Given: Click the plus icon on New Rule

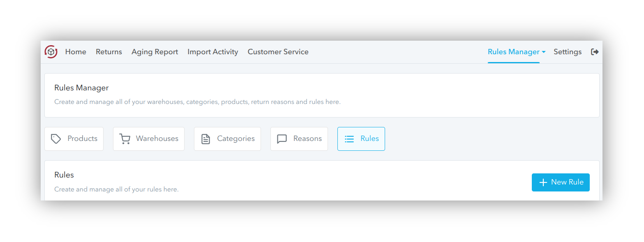Looking at the screenshot, I should click(x=543, y=182).
